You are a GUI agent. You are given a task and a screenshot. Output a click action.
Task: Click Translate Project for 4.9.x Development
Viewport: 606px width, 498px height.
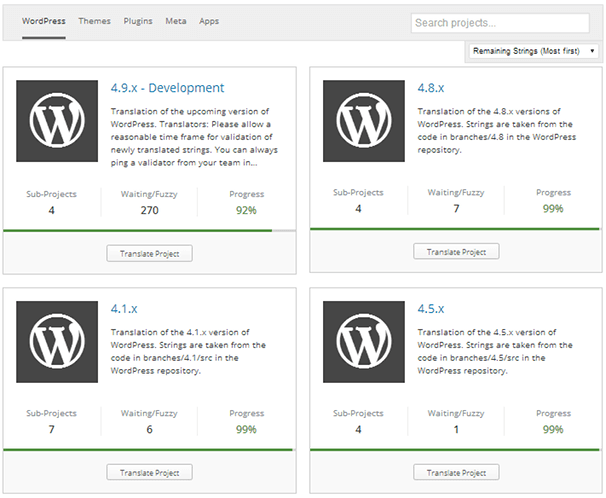[150, 253]
